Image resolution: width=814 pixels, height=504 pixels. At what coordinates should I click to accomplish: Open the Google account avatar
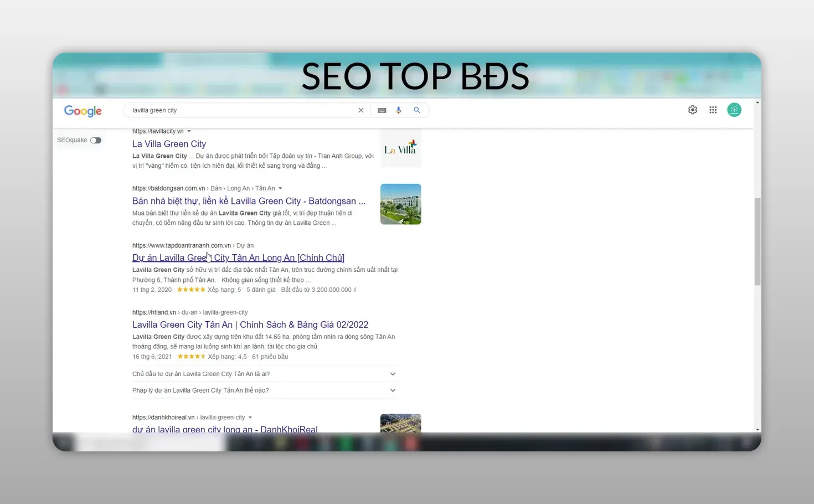pos(734,110)
